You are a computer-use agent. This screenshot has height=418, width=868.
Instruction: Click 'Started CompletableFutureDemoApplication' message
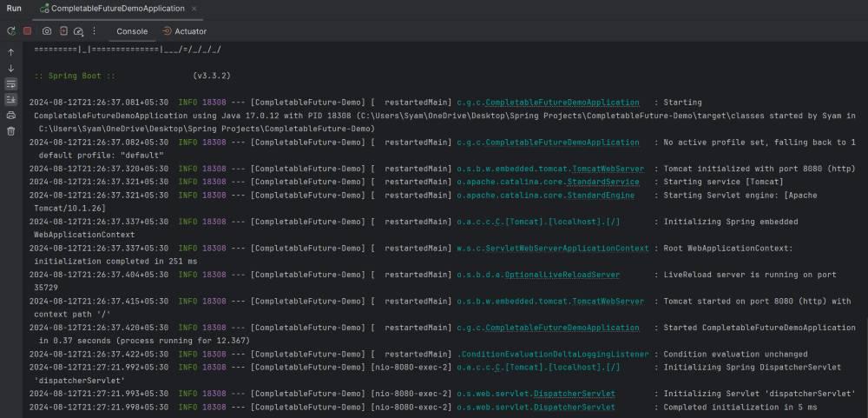[759, 328]
